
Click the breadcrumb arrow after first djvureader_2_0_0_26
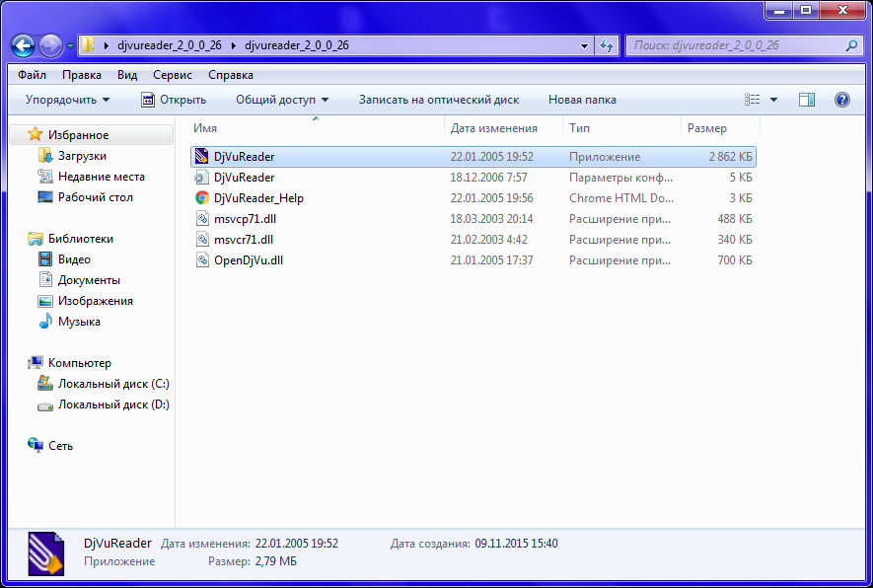(x=233, y=45)
